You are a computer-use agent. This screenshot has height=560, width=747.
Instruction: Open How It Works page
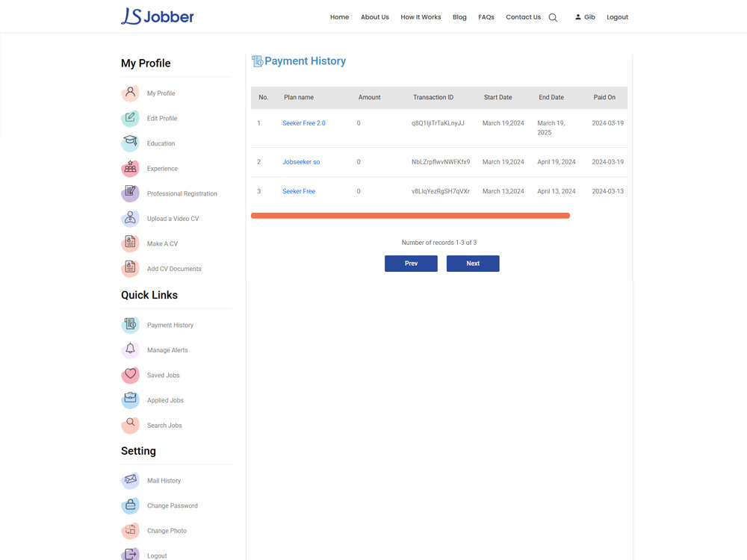point(421,17)
